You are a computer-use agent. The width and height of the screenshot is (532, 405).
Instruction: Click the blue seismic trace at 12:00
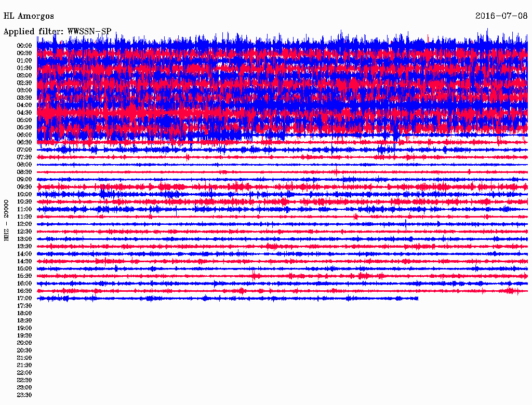pos(282,224)
